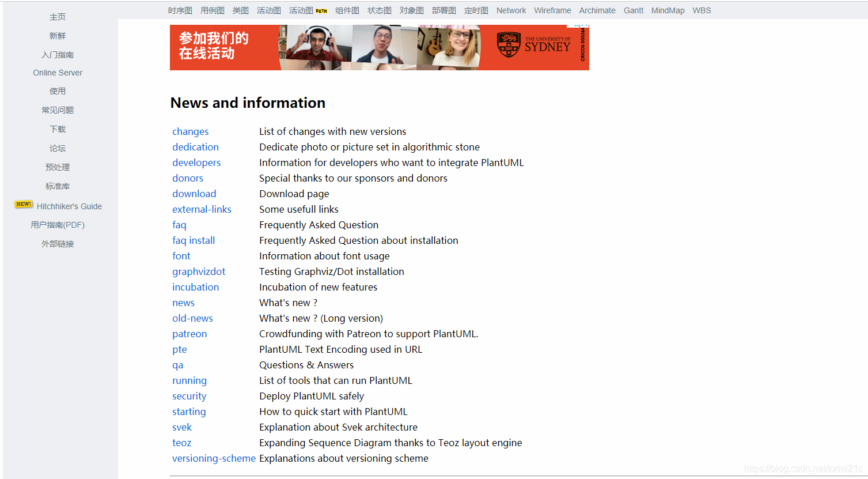Follow the running link
This screenshot has width=868, height=479.
click(x=189, y=380)
